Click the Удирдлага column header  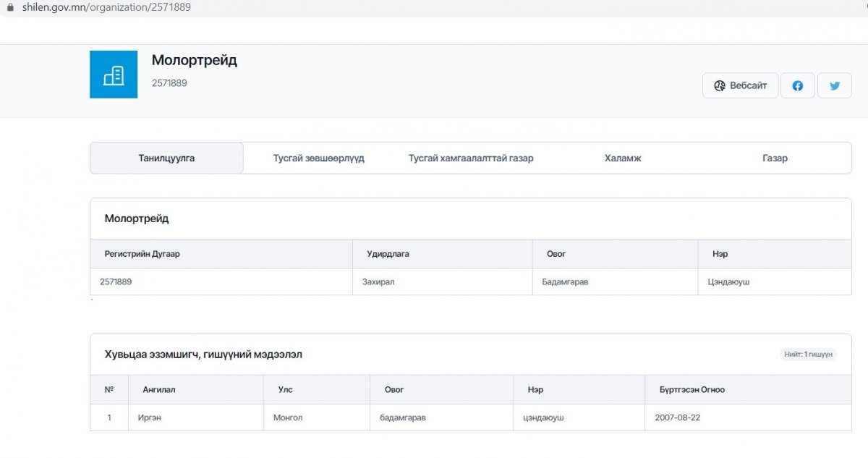[x=388, y=254]
